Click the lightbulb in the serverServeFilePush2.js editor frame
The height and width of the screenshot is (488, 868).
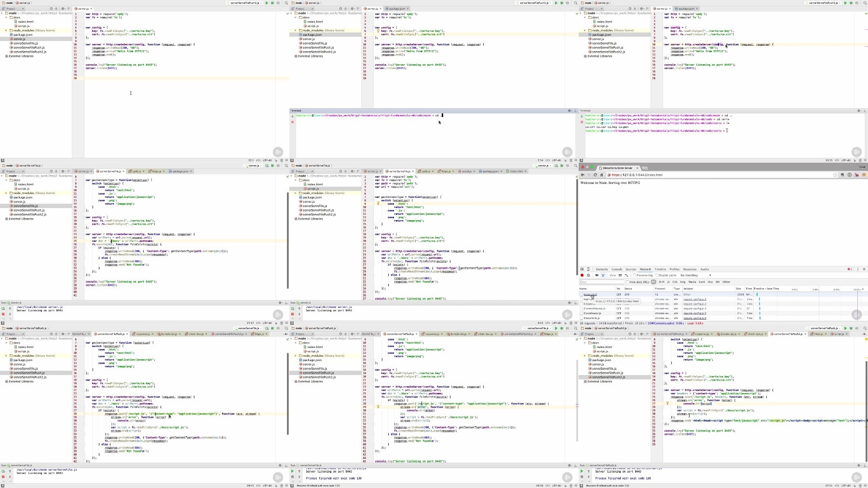667,403
